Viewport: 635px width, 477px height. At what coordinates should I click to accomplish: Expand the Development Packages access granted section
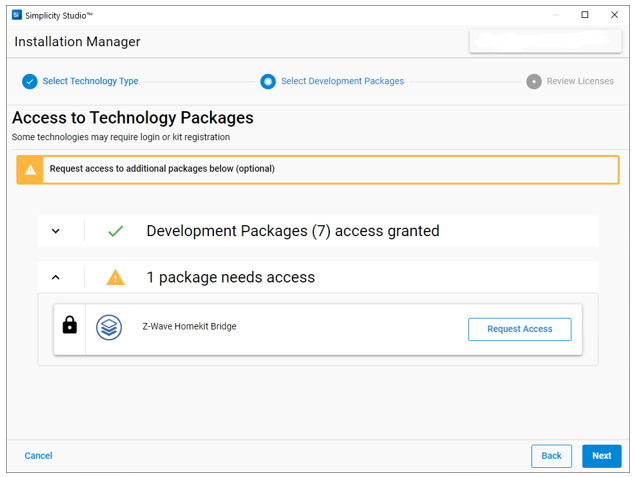click(56, 231)
